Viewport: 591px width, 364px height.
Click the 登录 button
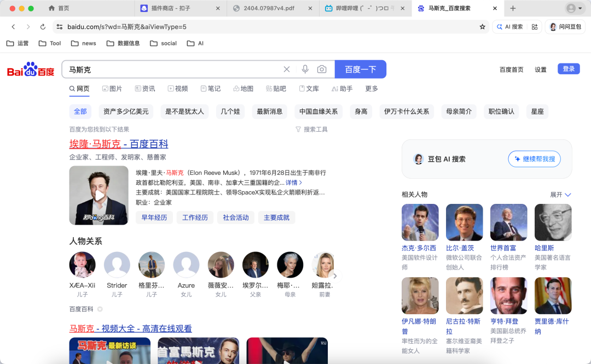point(568,69)
